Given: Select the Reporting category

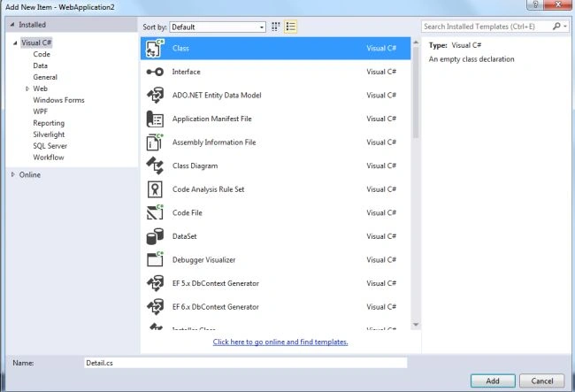Looking at the screenshot, I should tap(49, 123).
